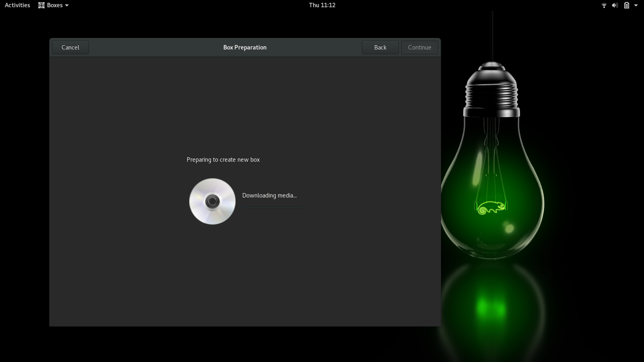Click the Box Preparation title
Screen dimensions: 644x362
(x=245, y=47)
